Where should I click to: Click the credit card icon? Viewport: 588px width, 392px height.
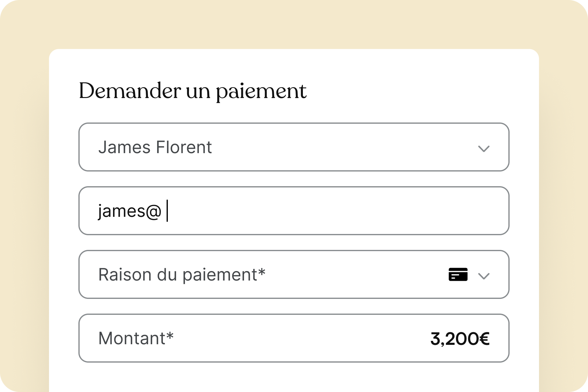point(458,274)
